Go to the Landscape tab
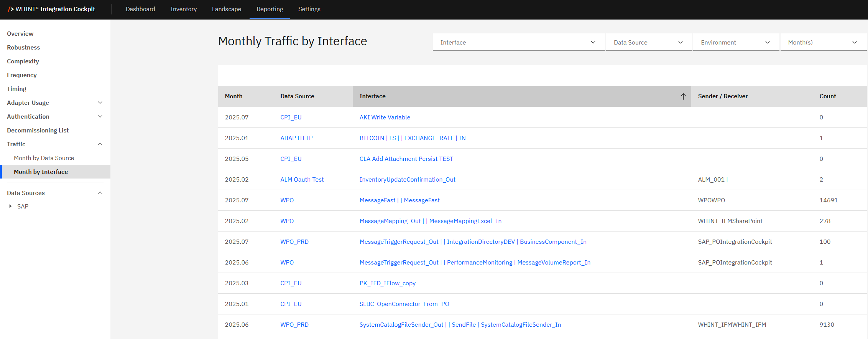The image size is (868, 339). click(x=226, y=9)
